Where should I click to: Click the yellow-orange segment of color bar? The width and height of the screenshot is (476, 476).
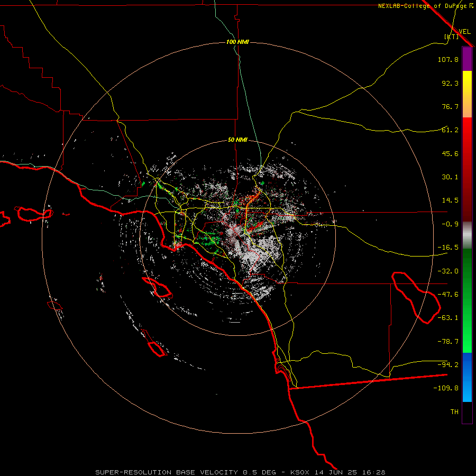(x=467, y=94)
